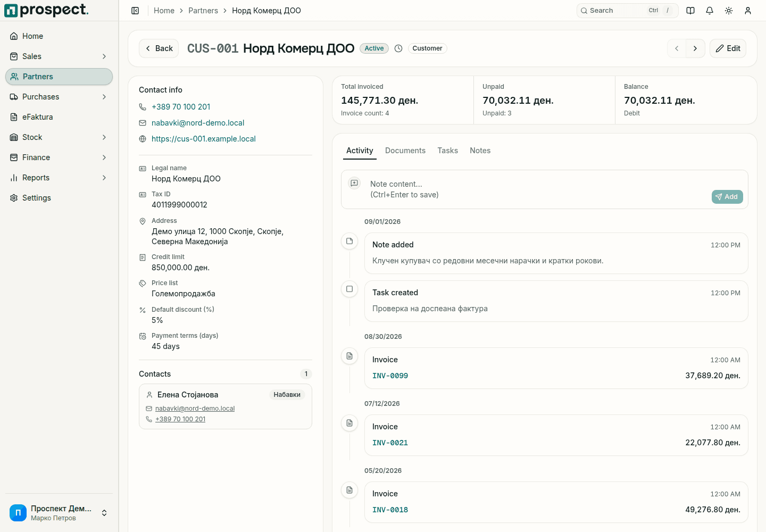Expand the Stock menu
766x532 pixels.
(x=59, y=137)
